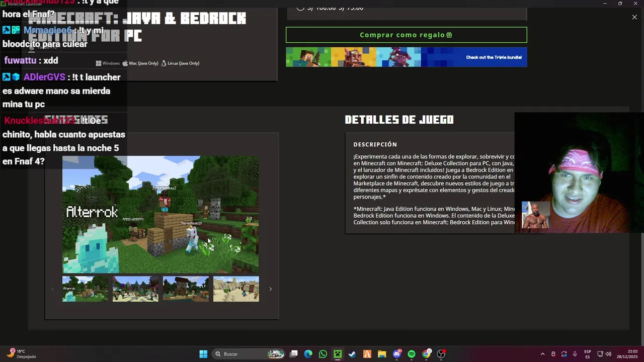Select the fourth desert screenshot thumbnail
Viewport: 644px width, 362px height.
[x=236, y=289]
